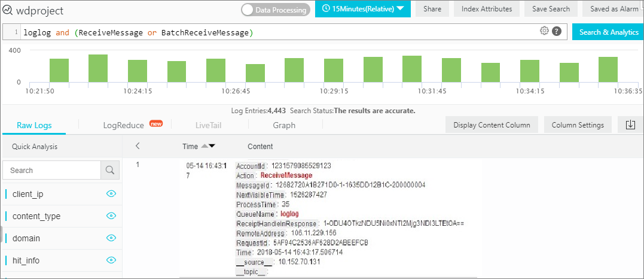Viewport: 644px width, 279px height.
Task: Click the last histogram bar near 10:36:35
Action: [608, 69]
